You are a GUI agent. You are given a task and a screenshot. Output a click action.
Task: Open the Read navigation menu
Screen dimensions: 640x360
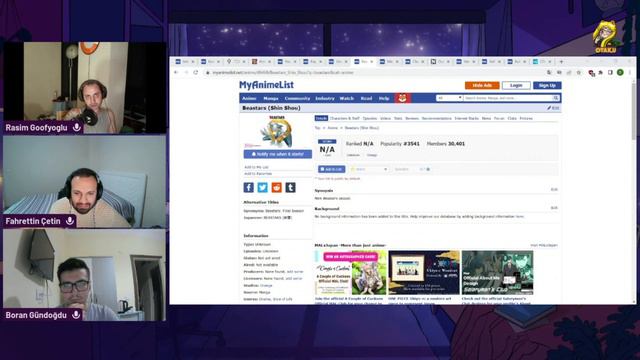[366, 98]
